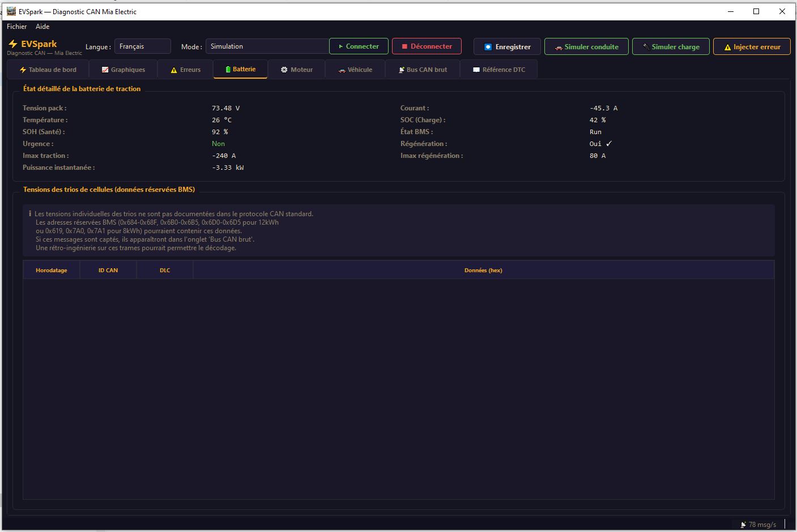Show the Bus CAN brut tab
Image resolution: width=797 pixels, height=532 pixels.
click(423, 70)
